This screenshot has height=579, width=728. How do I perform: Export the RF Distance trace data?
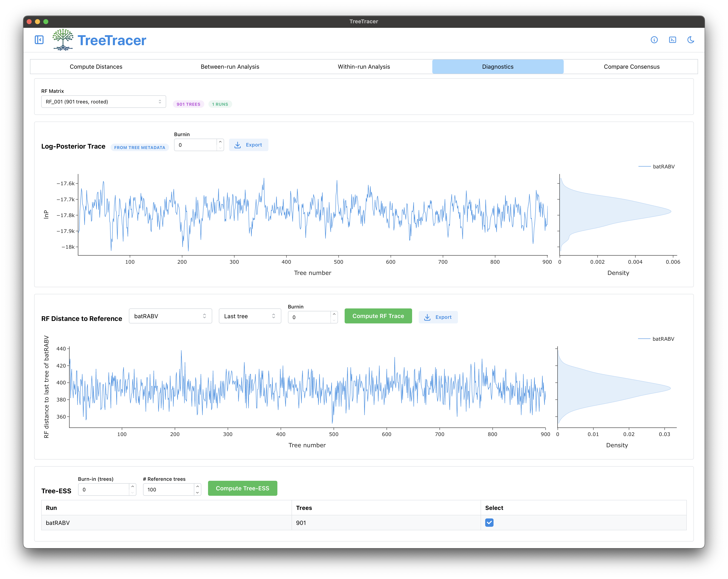tap(438, 317)
